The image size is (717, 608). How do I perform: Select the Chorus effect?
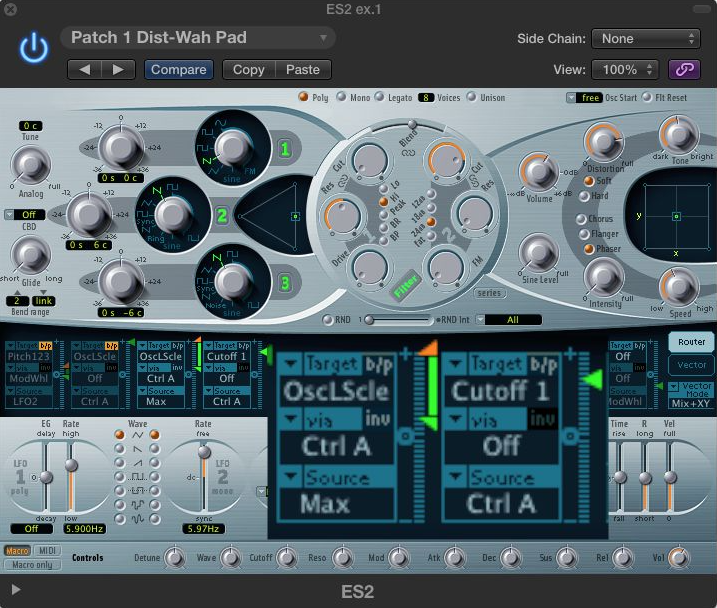(x=581, y=219)
